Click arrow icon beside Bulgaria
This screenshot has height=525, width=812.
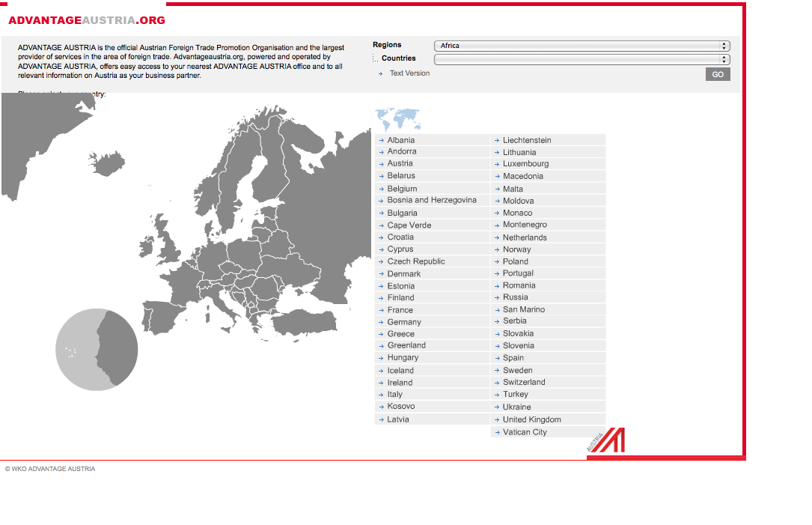381,213
